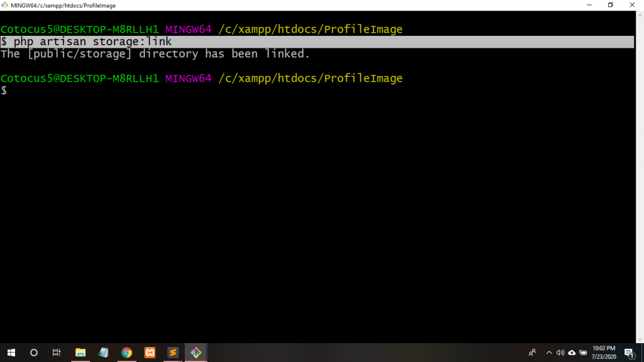This screenshot has height=362, width=644.
Task: Restore down the Git Bash window
Action: (610, 5)
